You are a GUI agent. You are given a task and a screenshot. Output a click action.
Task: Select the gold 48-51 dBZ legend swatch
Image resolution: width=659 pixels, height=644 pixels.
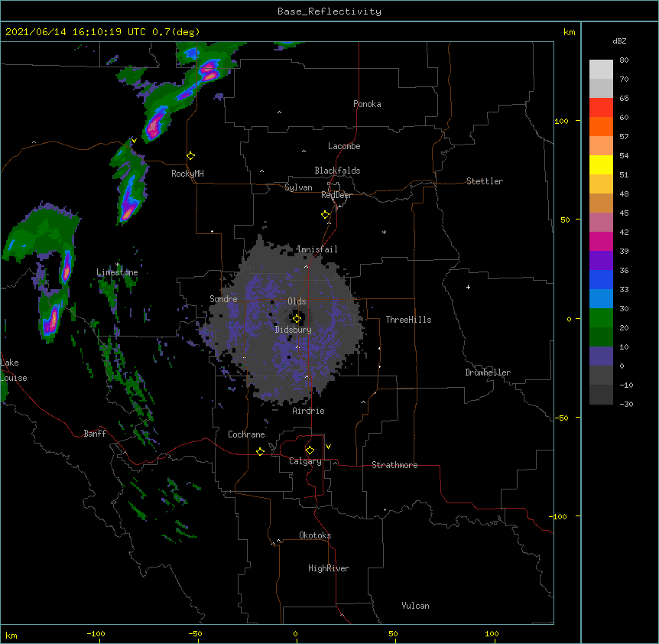coord(601,184)
